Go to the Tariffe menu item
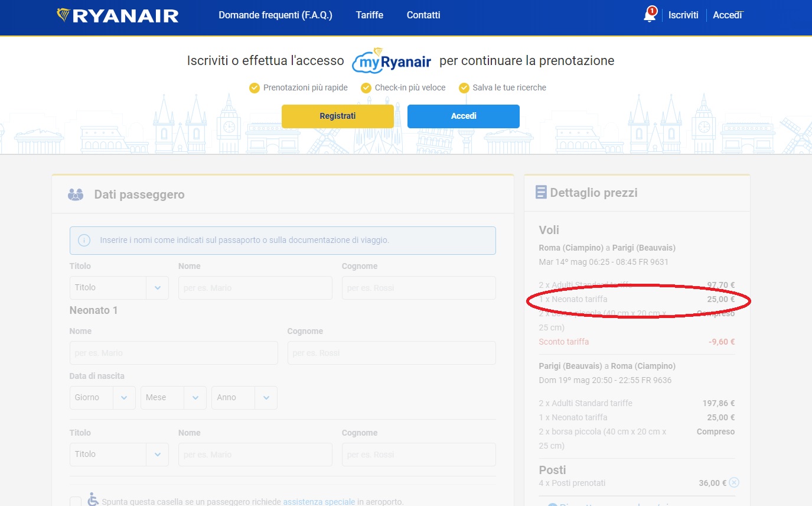 369,15
